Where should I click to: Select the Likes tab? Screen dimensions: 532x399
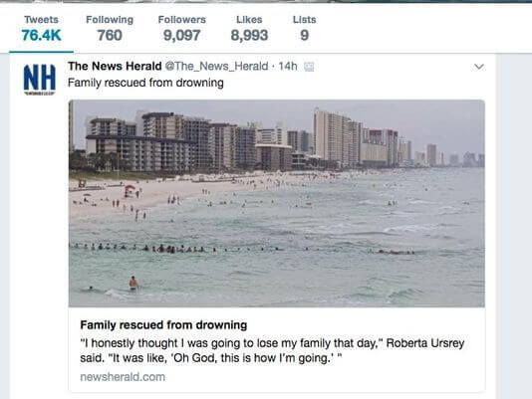[x=249, y=29]
